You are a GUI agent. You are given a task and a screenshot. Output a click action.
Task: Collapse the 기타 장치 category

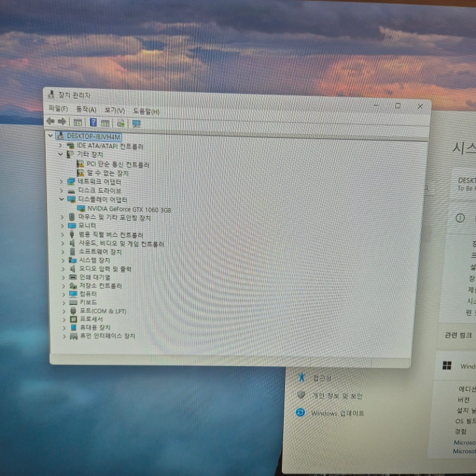60,154
